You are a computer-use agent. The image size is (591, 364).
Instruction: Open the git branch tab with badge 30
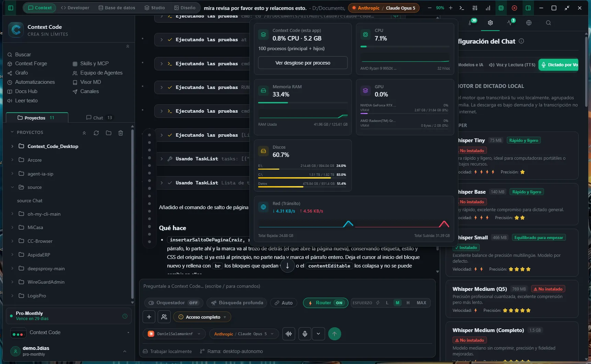(471, 22)
